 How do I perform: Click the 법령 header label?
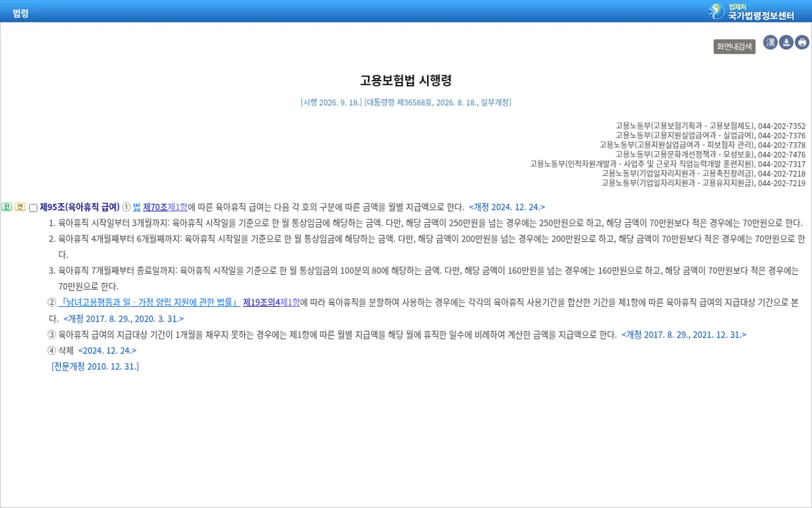click(20, 13)
